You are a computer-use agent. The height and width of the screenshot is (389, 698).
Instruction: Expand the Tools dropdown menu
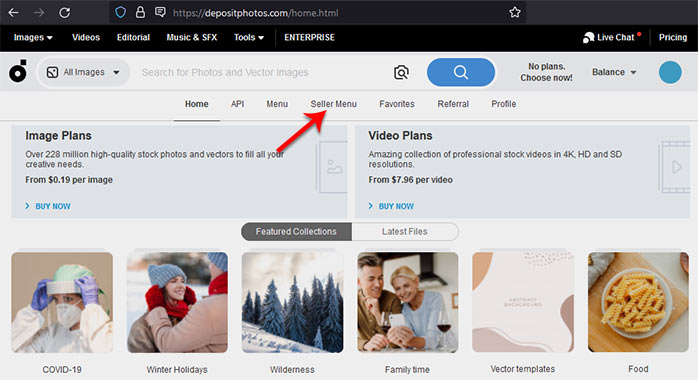(249, 37)
